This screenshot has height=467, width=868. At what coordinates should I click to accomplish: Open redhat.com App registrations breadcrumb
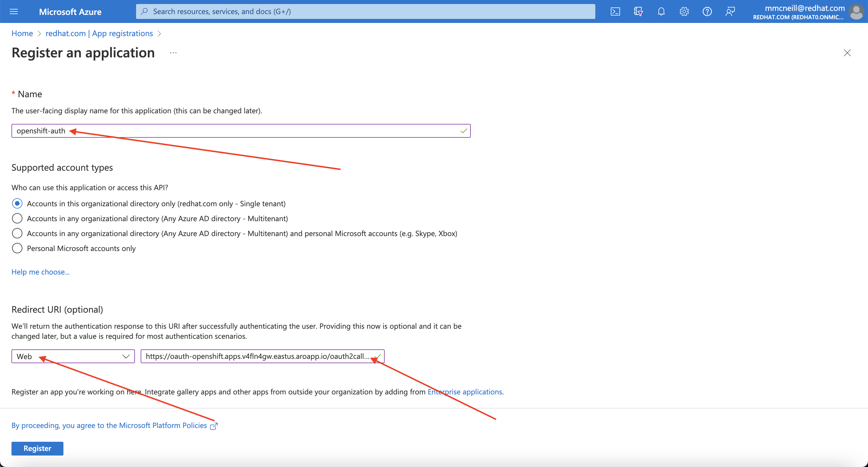[99, 33]
